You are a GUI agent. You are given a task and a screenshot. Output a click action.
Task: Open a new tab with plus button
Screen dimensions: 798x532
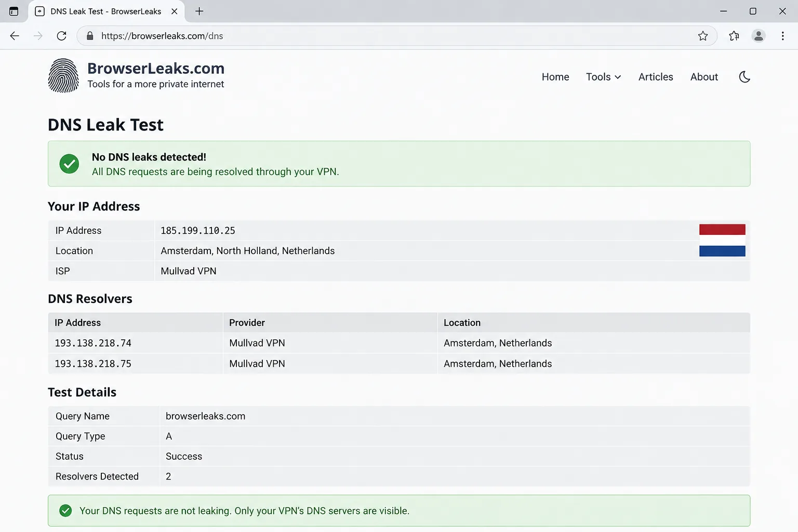(x=199, y=11)
